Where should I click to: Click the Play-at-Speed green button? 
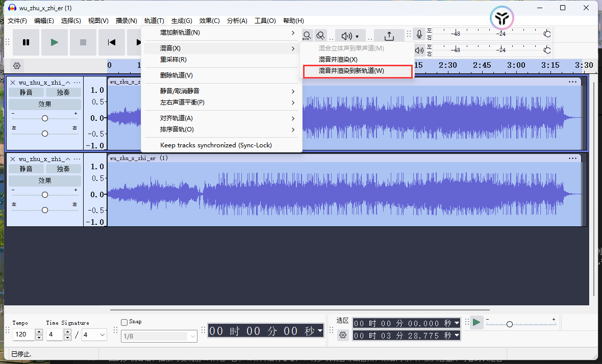click(476, 322)
